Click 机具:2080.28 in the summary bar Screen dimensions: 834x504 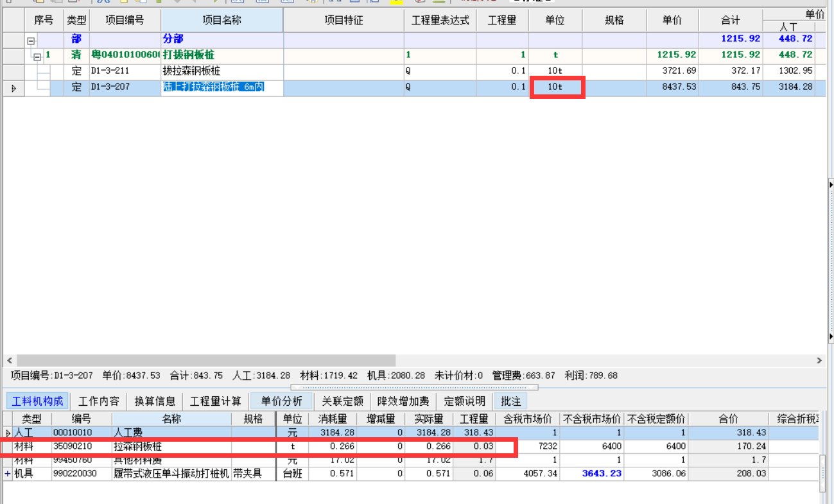(395, 376)
